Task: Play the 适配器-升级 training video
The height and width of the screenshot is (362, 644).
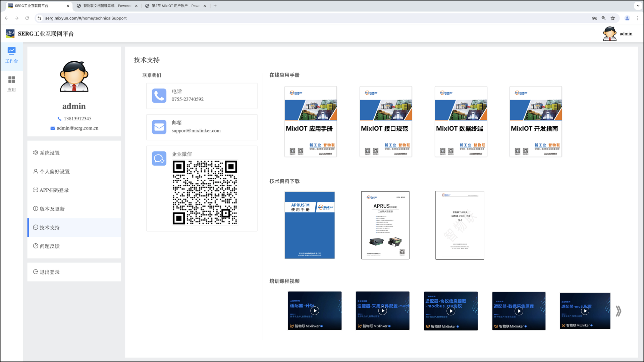Action: (315, 311)
